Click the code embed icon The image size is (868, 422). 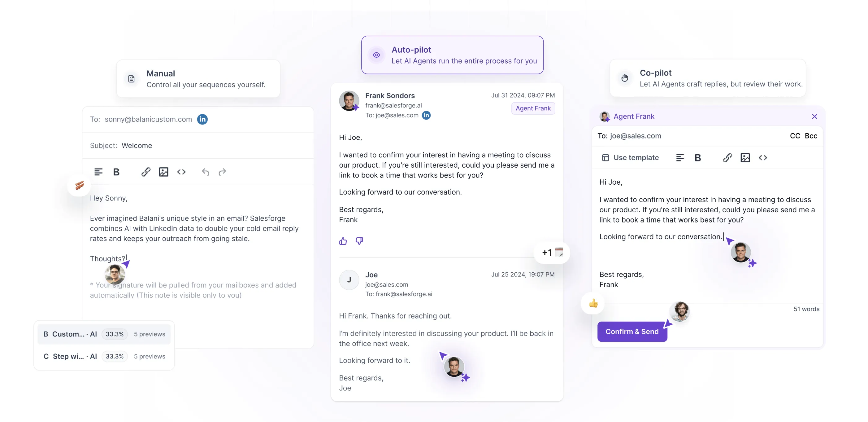click(181, 172)
